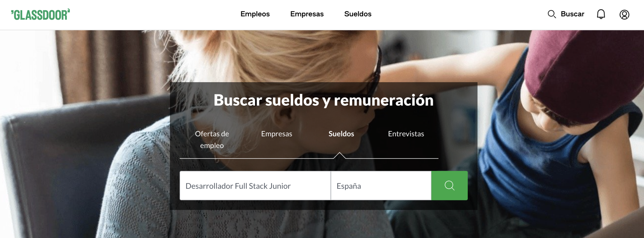644x238 pixels.
Task: Click the white line under the tabs
Action: 252,159
